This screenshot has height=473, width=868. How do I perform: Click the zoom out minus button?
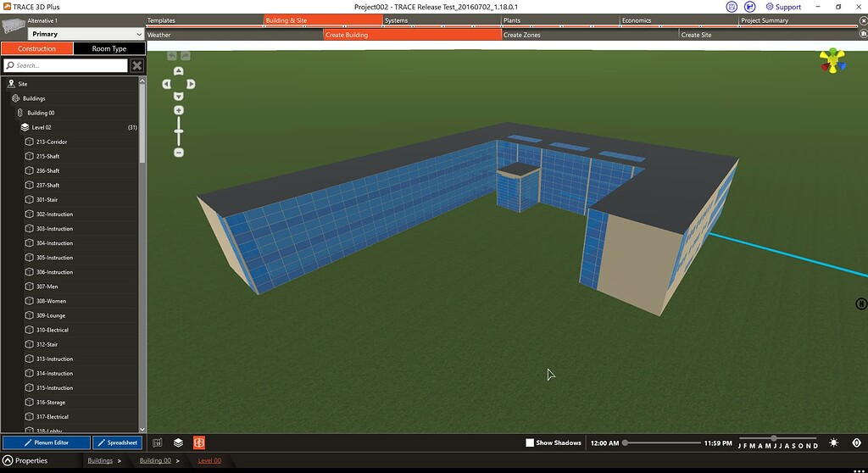click(x=179, y=153)
